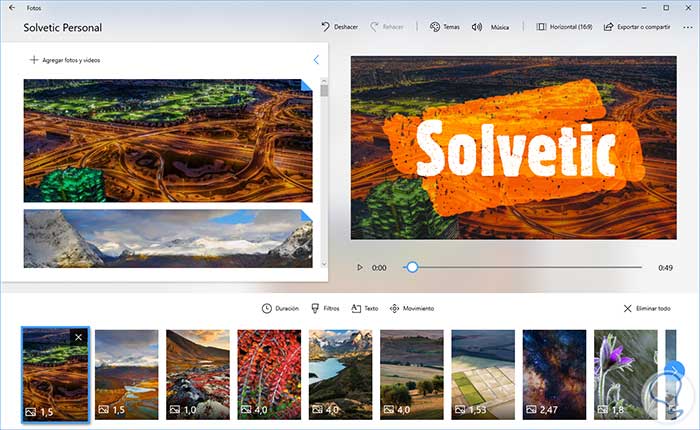Change aspect ratio via Horizontal (16:9)

(x=564, y=27)
